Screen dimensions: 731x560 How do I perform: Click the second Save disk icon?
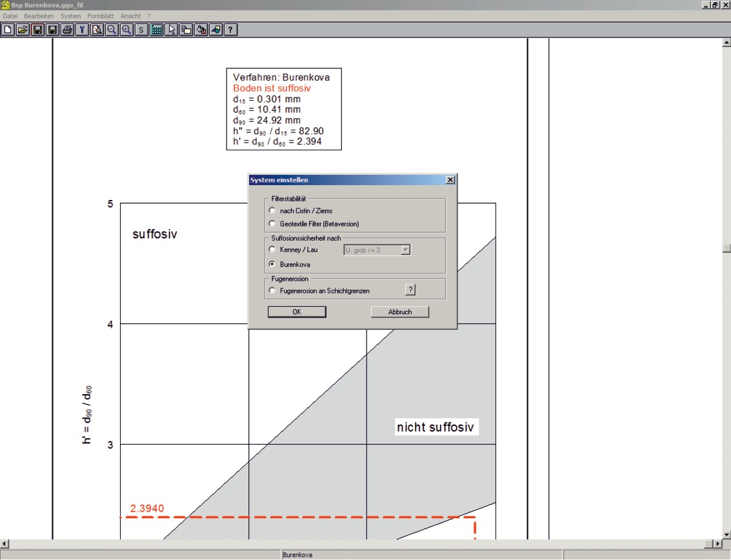pos(52,30)
